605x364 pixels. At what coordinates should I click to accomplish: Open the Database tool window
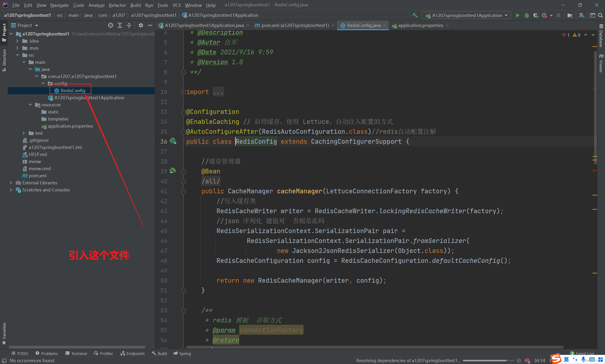601,36
